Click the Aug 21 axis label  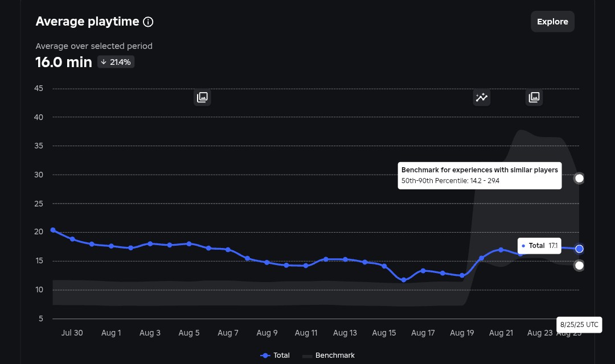tap(501, 333)
